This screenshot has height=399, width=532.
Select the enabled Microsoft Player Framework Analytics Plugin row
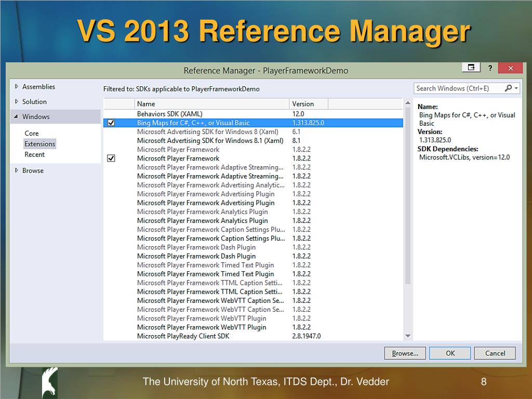coord(253,220)
